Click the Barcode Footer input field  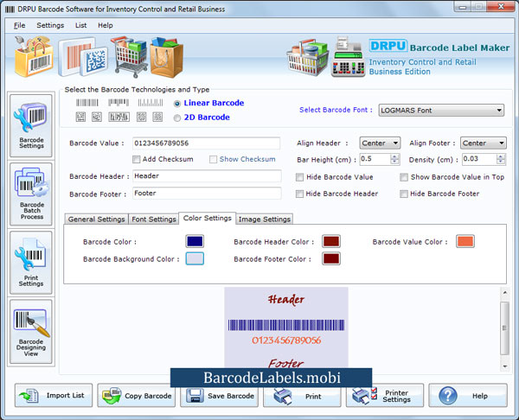(x=207, y=193)
